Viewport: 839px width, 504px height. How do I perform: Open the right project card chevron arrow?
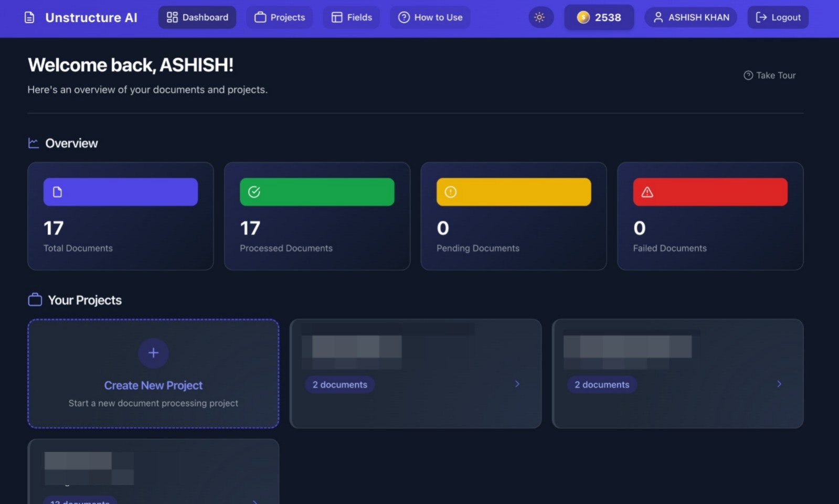click(x=779, y=384)
